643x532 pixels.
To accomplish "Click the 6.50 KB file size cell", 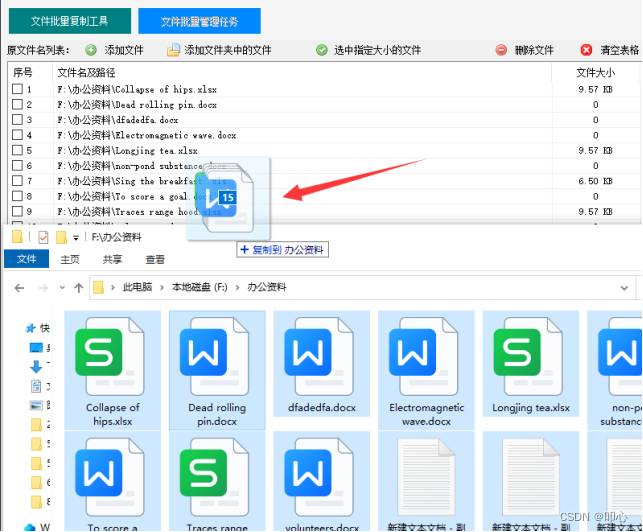I will point(595,181).
